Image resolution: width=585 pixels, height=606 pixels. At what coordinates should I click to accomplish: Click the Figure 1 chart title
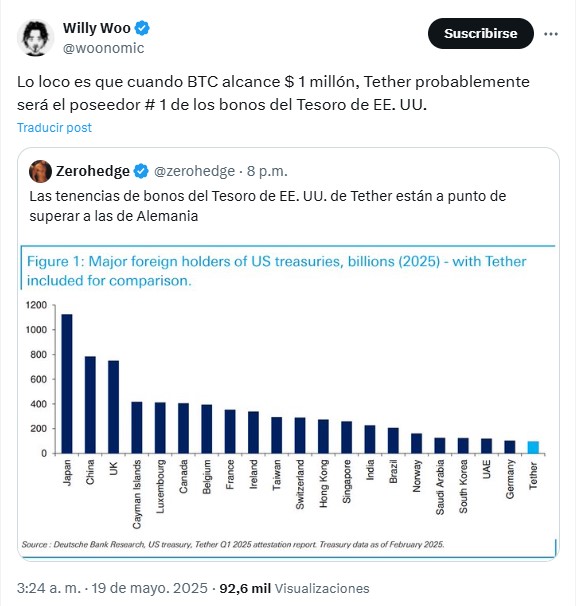coord(276,271)
